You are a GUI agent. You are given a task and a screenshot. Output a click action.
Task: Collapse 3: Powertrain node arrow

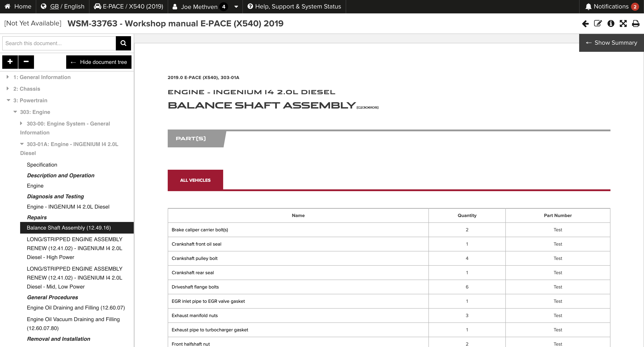[8, 100]
